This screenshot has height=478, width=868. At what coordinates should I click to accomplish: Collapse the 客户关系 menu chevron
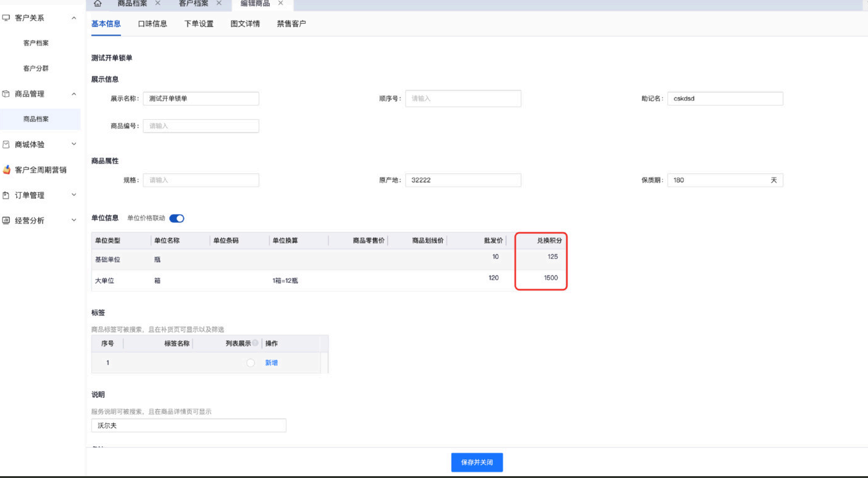[74, 18]
